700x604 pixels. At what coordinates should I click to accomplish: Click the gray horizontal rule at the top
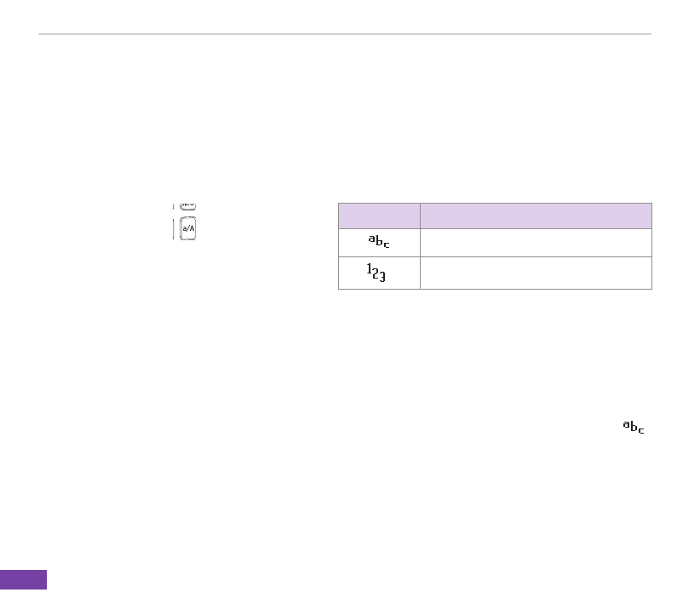pyautogui.click(x=345, y=35)
